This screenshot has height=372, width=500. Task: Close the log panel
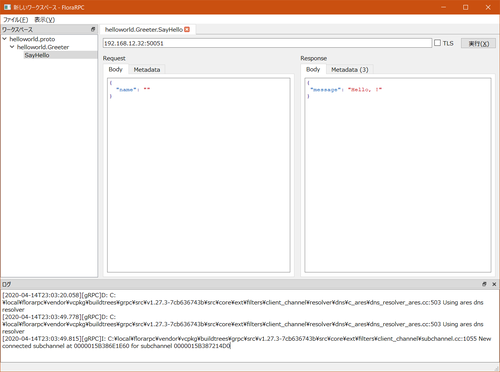[494, 284]
